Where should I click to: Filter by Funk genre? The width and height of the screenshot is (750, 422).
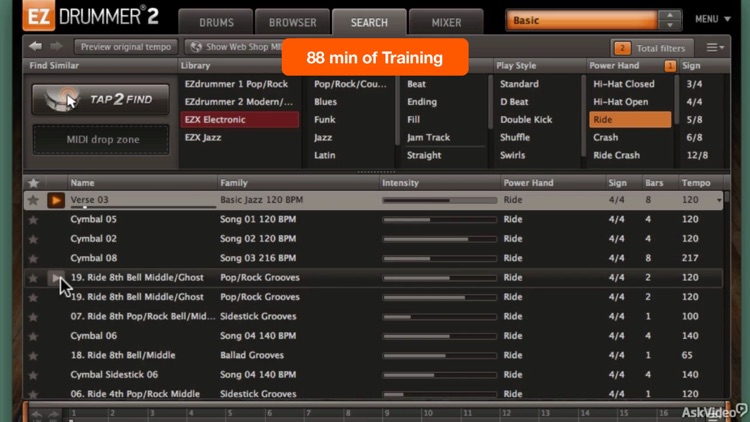(324, 120)
